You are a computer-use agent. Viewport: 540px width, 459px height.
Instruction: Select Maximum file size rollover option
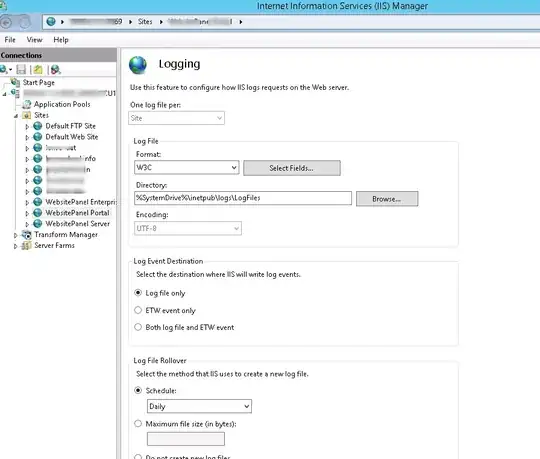point(138,424)
